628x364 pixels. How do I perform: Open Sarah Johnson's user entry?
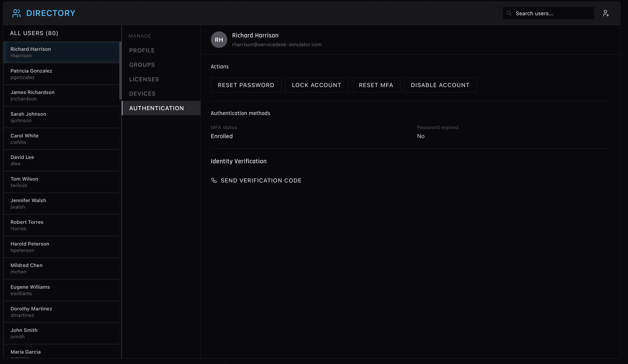coord(61,117)
